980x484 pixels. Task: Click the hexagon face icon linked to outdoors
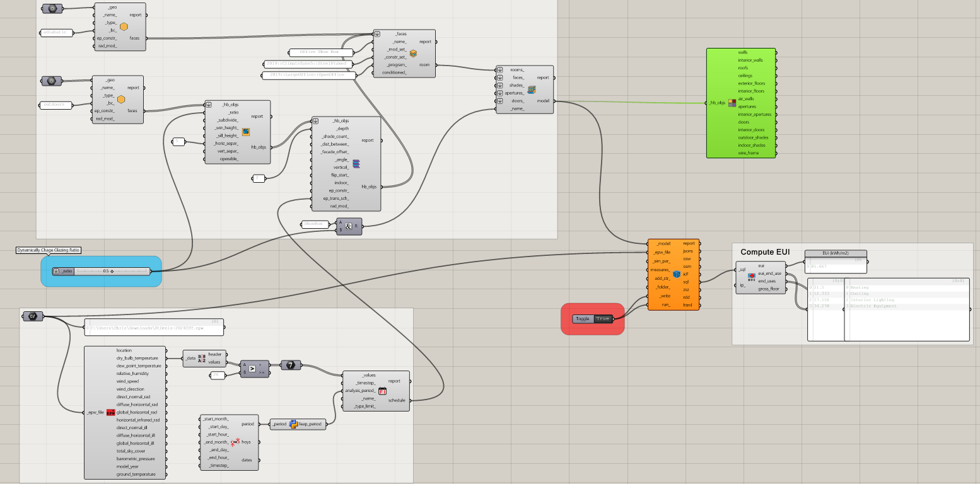121,100
